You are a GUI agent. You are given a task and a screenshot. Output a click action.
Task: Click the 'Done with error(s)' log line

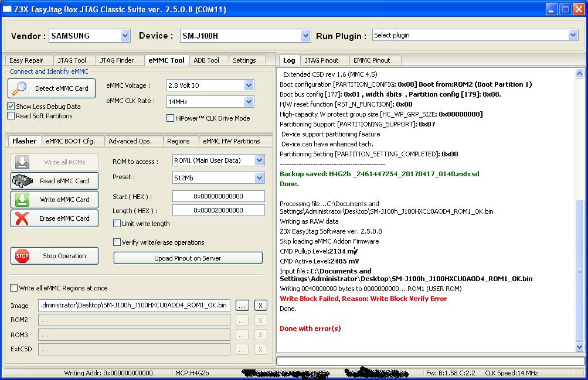(x=310, y=328)
